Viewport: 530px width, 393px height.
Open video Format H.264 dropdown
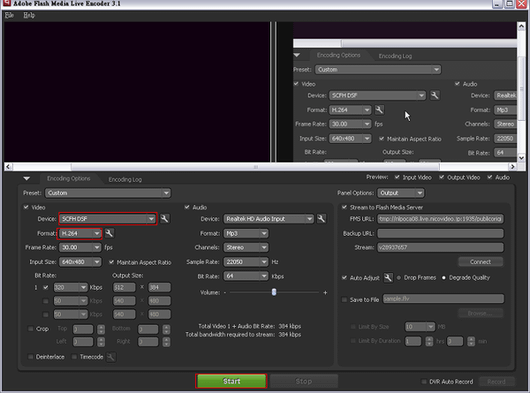coord(80,233)
